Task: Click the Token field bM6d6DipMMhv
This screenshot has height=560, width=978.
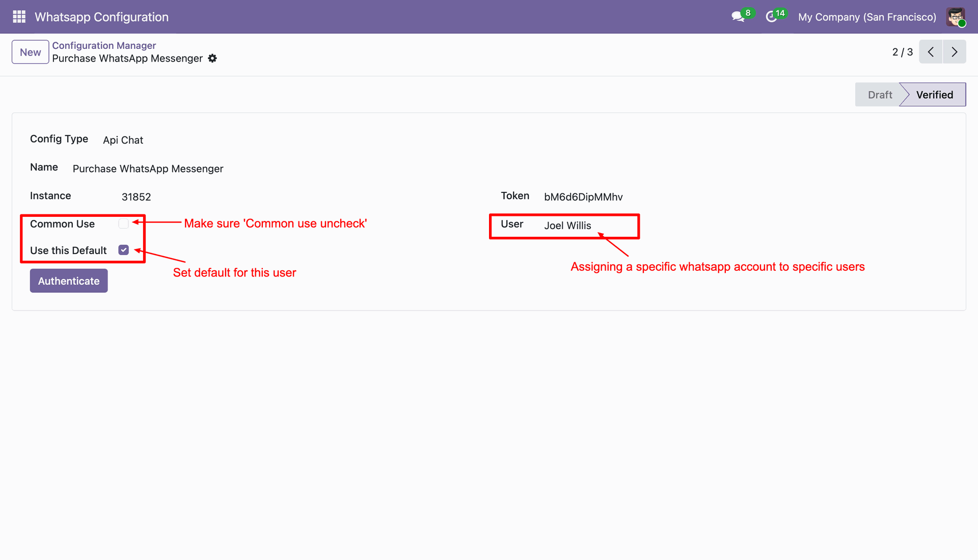Action: coord(583,197)
